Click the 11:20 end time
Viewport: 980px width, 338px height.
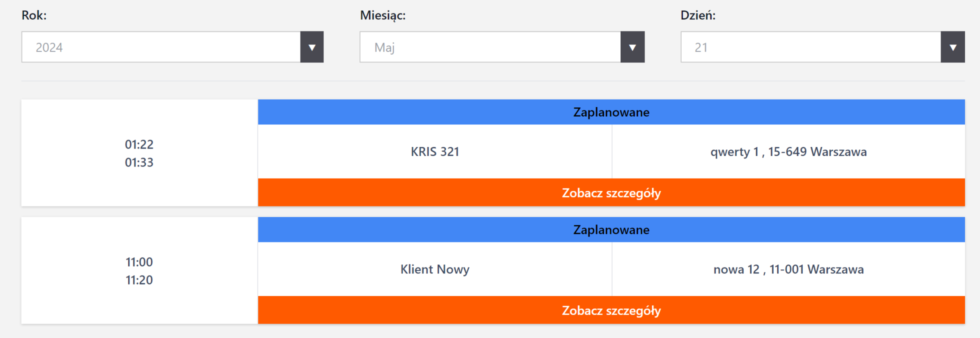[x=139, y=280]
